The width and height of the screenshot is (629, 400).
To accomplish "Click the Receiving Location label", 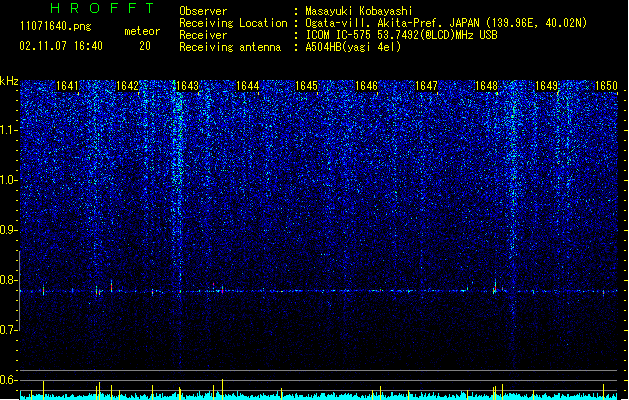I will pos(233,23).
